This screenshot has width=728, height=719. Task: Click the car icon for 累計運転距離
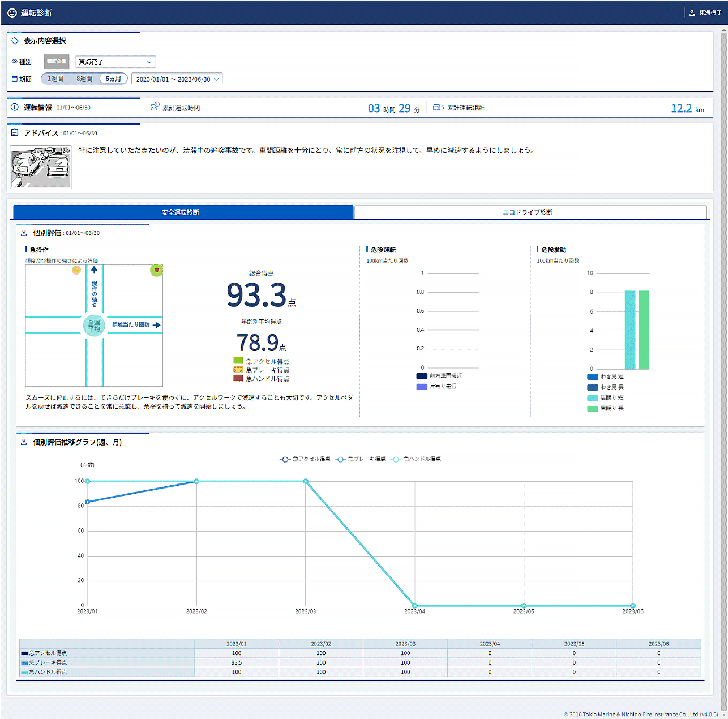pyautogui.click(x=438, y=107)
